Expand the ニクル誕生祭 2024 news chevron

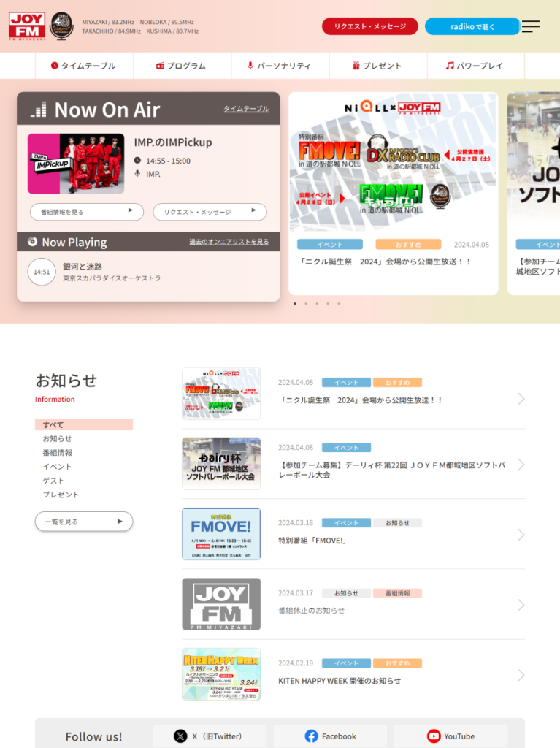pos(521,399)
